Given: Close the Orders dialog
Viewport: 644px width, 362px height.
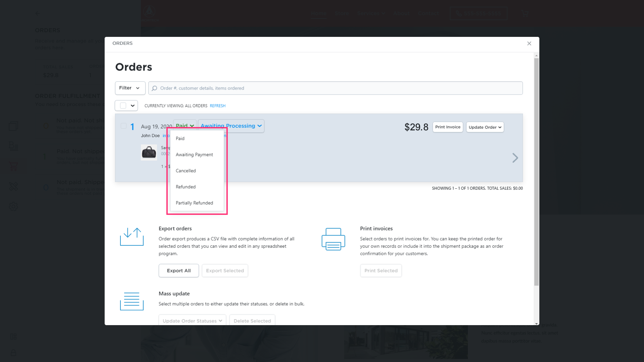Looking at the screenshot, I should (x=529, y=44).
